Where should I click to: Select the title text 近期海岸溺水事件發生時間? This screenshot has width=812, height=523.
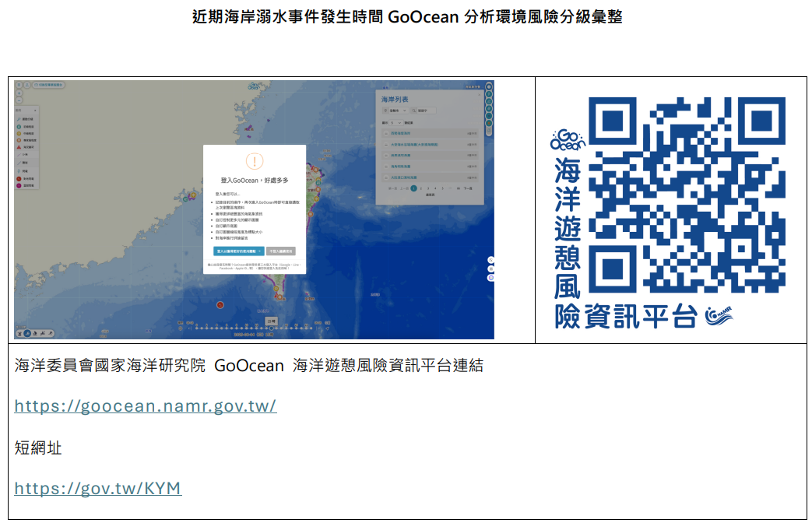(x=287, y=17)
